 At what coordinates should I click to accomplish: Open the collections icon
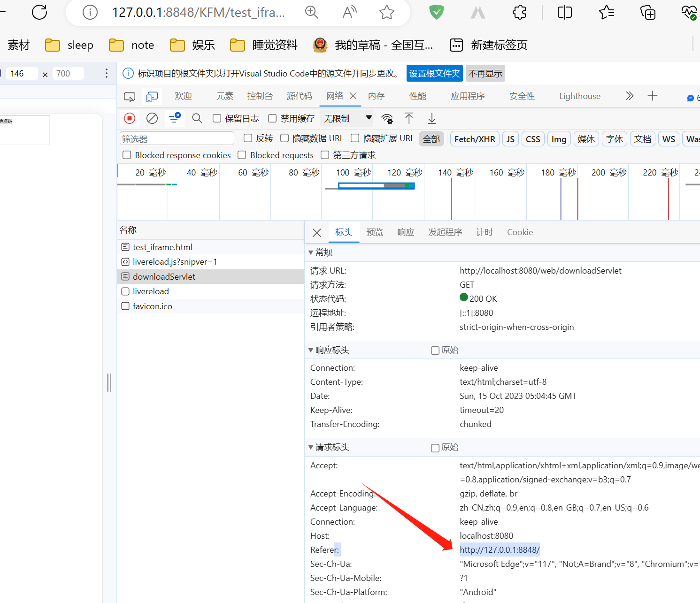coord(648,12)
